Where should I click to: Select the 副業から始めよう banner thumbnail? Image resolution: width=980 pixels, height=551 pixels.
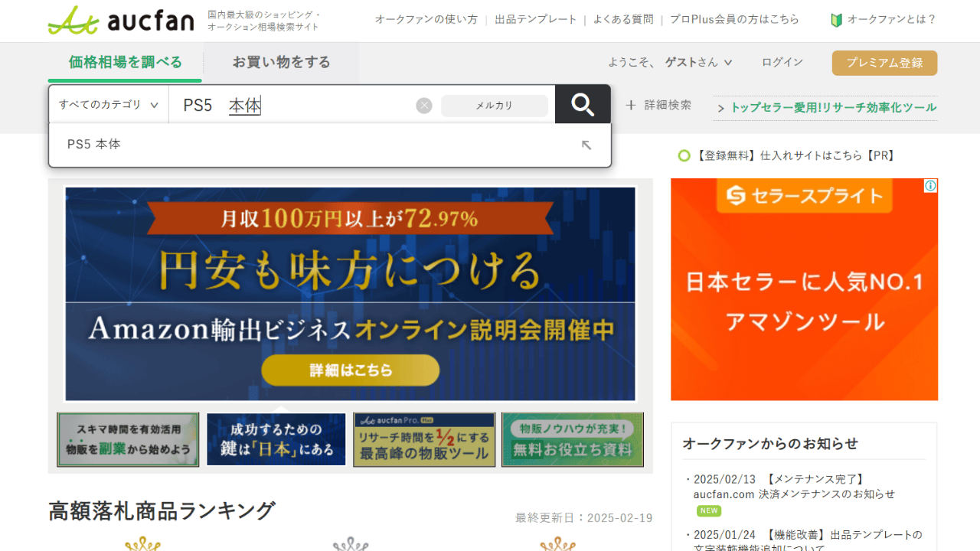128,440
